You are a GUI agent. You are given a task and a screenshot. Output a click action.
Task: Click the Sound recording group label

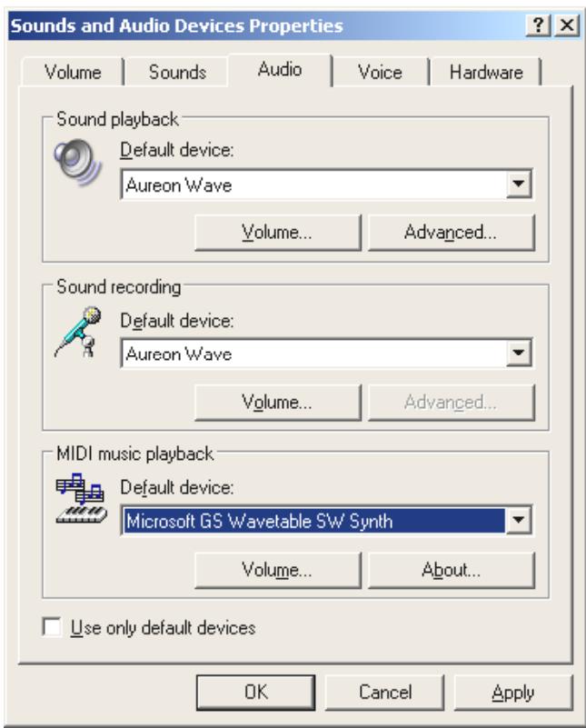[119, 287]
